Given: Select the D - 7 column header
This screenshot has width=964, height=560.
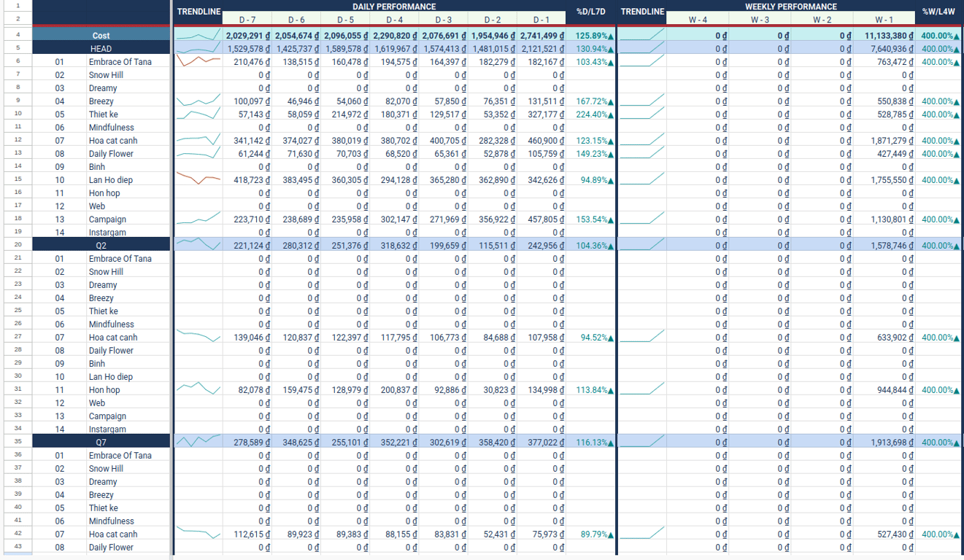Looking at the screenshot, I should pyautogui.click(x=247, y=19).
